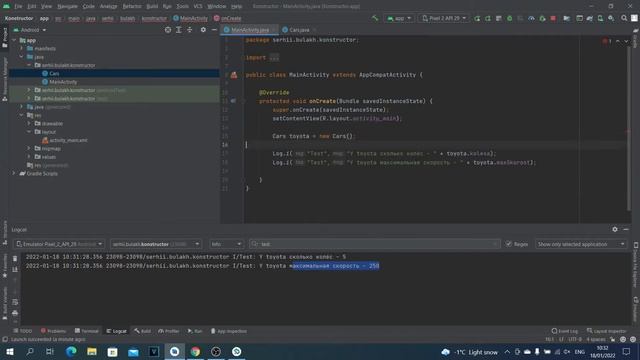This screenshot has width=640, height=360.
Task: Click the Sync Project with Gradle icon
Action: 590,18
